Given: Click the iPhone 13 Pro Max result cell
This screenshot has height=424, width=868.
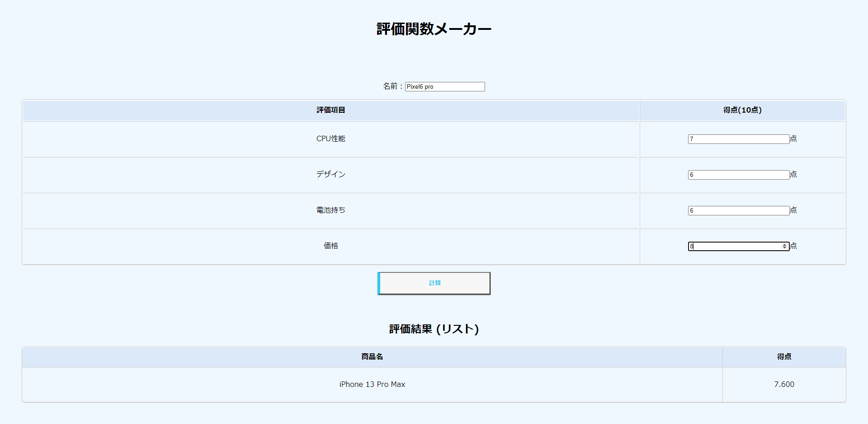Looking at the screenshot, I should 372,384.
